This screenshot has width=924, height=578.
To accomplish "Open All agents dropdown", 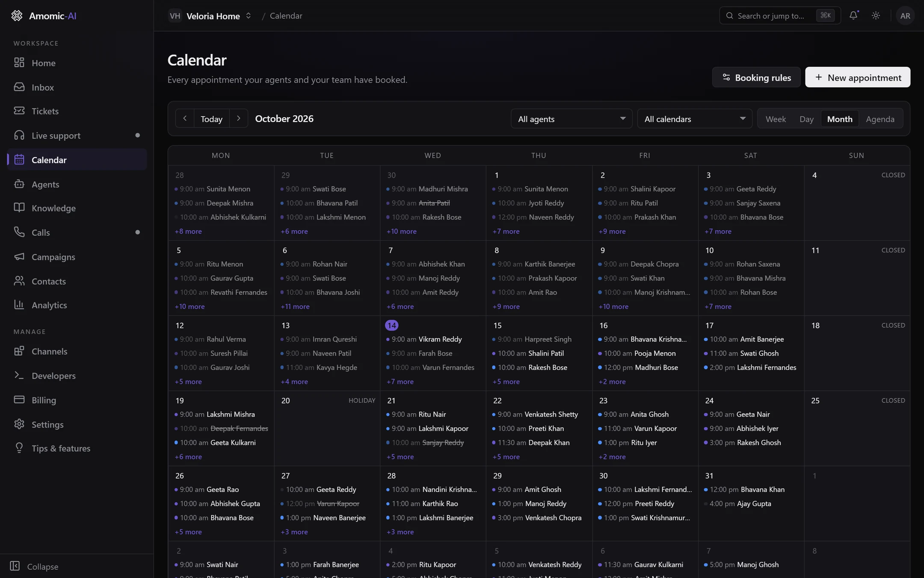I will coord(571,119).
